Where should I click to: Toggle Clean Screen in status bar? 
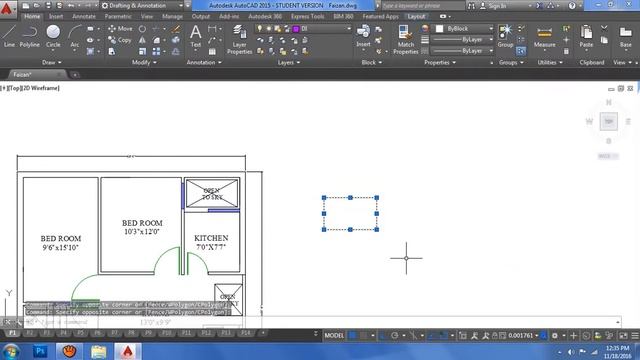click(x=623, y=336)
